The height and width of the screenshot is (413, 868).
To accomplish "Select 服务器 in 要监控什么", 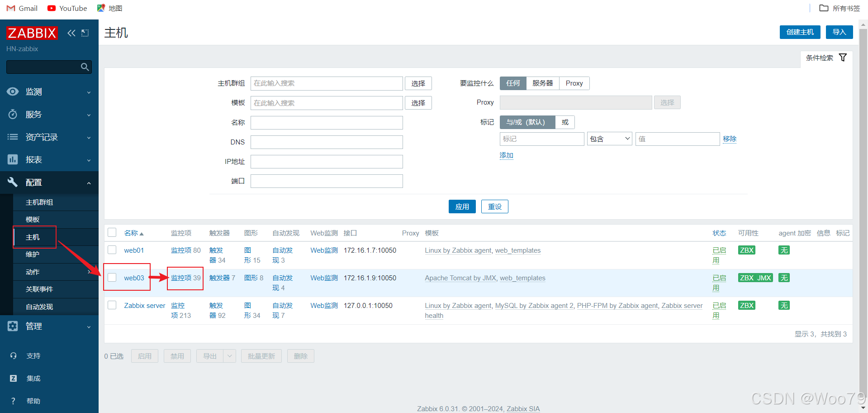I will [543, 83].
